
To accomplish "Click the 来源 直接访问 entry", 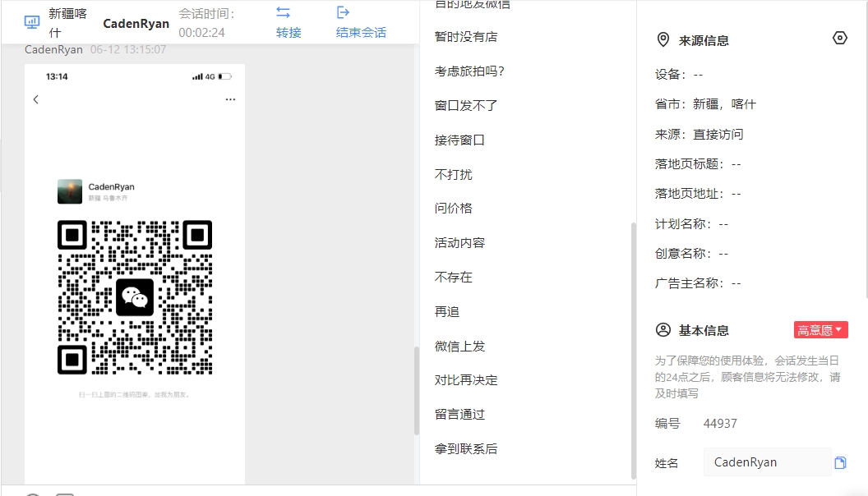I will (x=699, y=135).
